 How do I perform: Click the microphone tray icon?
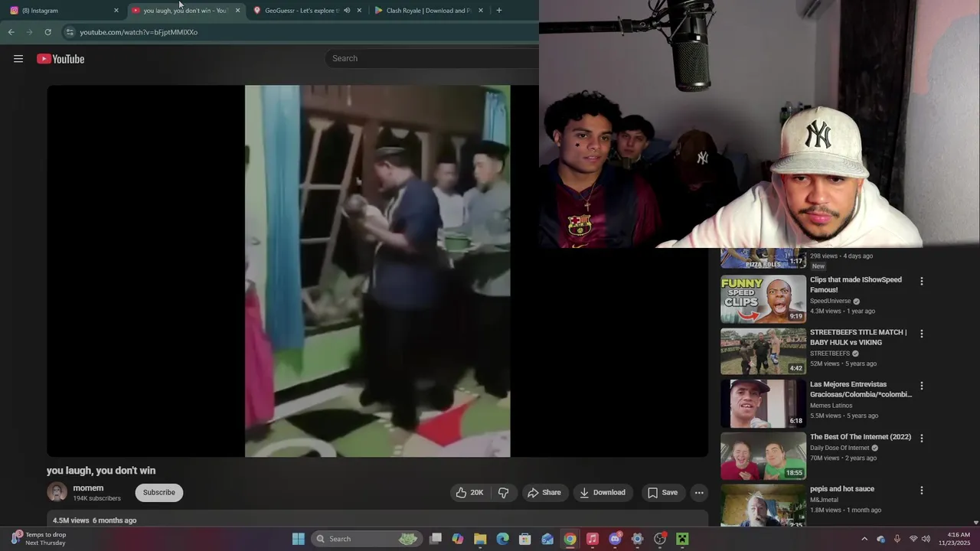coord(897,539)
